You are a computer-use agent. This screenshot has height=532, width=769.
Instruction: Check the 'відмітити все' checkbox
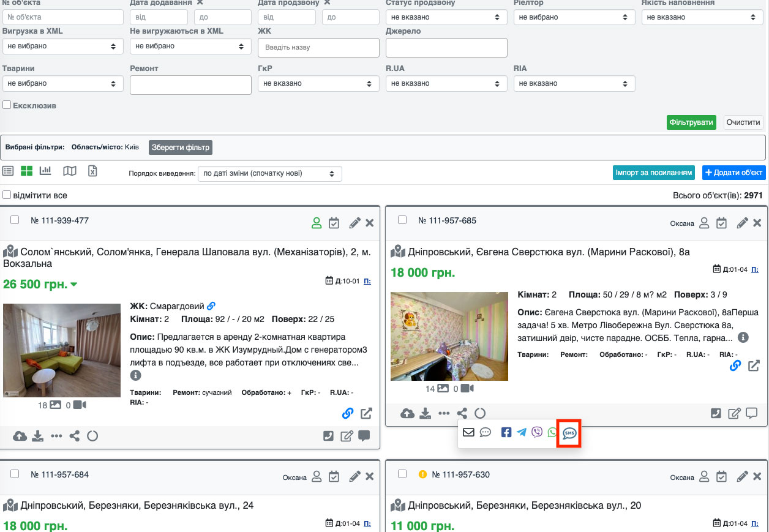[x=7, y=195]
